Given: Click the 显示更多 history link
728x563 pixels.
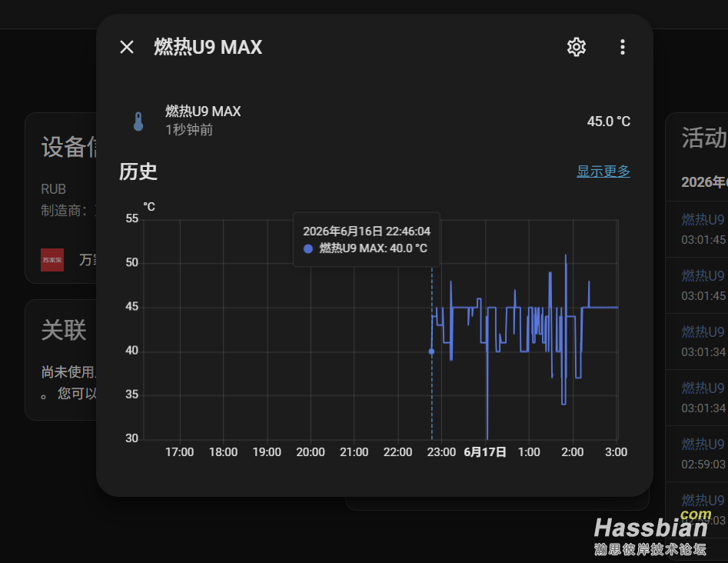Looking at the screenshot, I should click(x=603, y=171).
